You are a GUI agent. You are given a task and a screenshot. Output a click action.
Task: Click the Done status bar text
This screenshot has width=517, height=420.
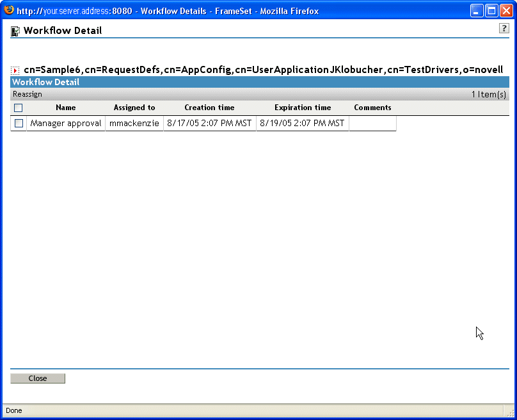(x=14, y=410)
